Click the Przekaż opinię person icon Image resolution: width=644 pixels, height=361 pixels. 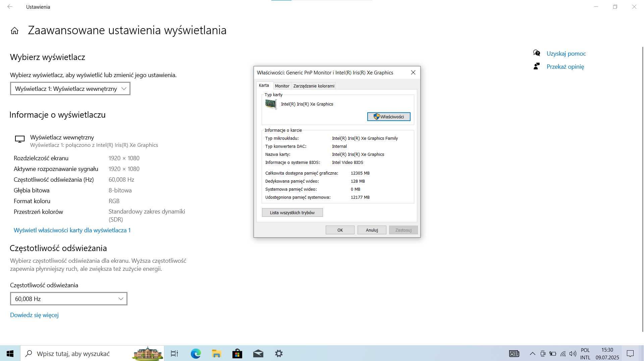coord(537,66)
